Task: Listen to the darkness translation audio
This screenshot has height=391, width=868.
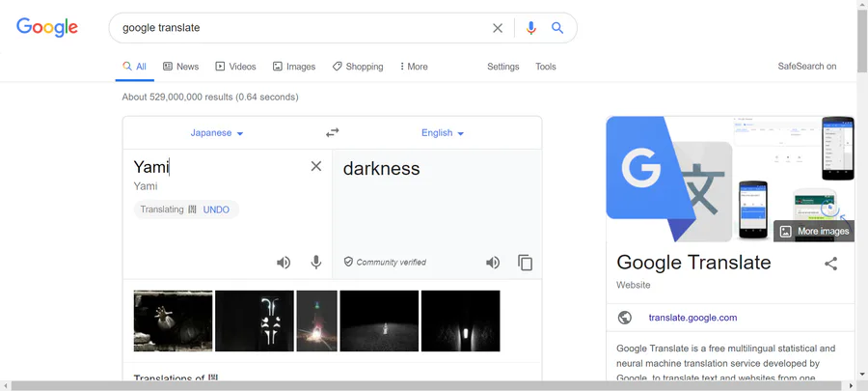Action: click(493, 263)
